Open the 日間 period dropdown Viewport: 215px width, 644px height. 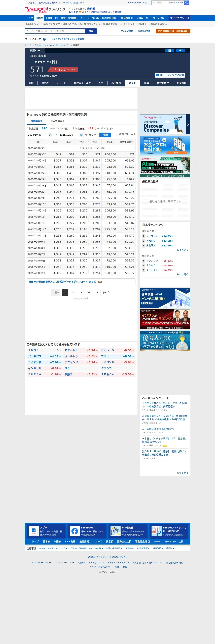click(92, 135)
